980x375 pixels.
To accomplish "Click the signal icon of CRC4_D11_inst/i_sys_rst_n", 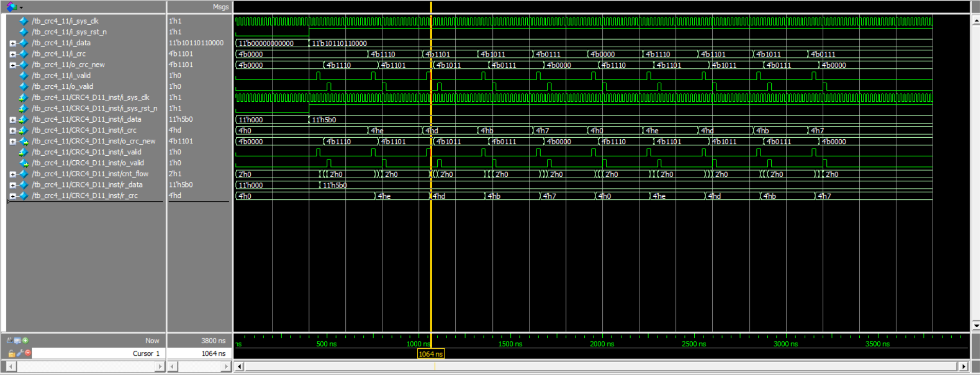I will point(23,108).
